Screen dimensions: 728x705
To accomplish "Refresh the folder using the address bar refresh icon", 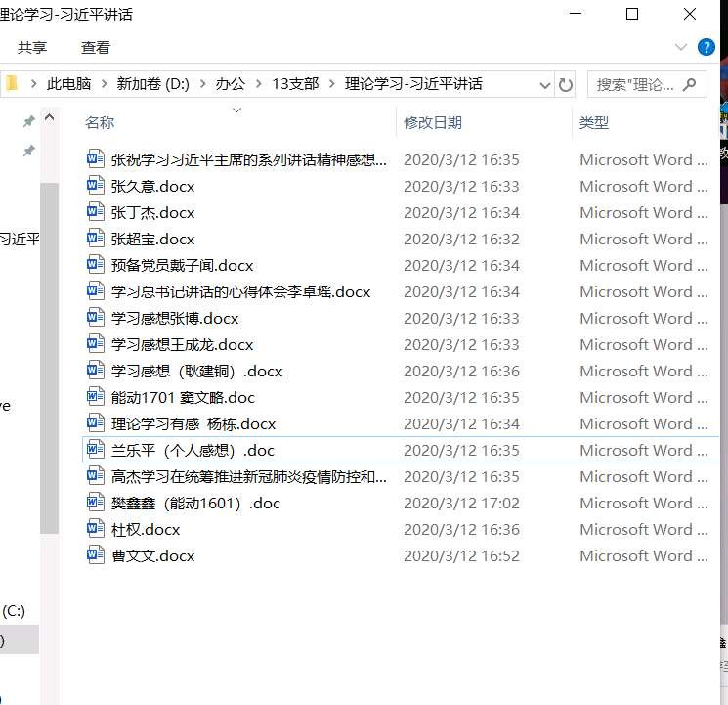I will click(x=566, y=84).
